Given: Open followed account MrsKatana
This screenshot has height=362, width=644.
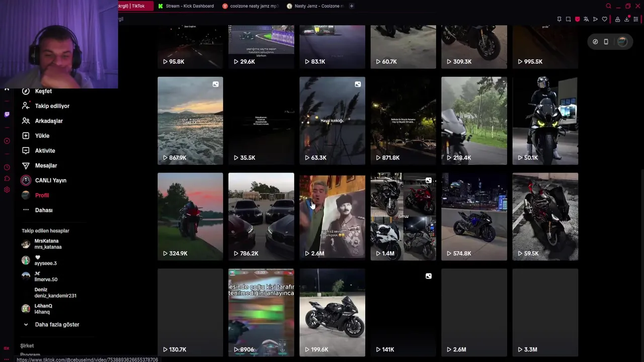Looking at the screenshot, I should (42, 244).
